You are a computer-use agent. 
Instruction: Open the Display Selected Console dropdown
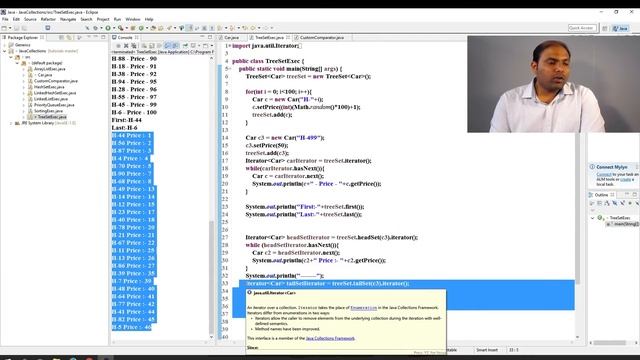199,46
